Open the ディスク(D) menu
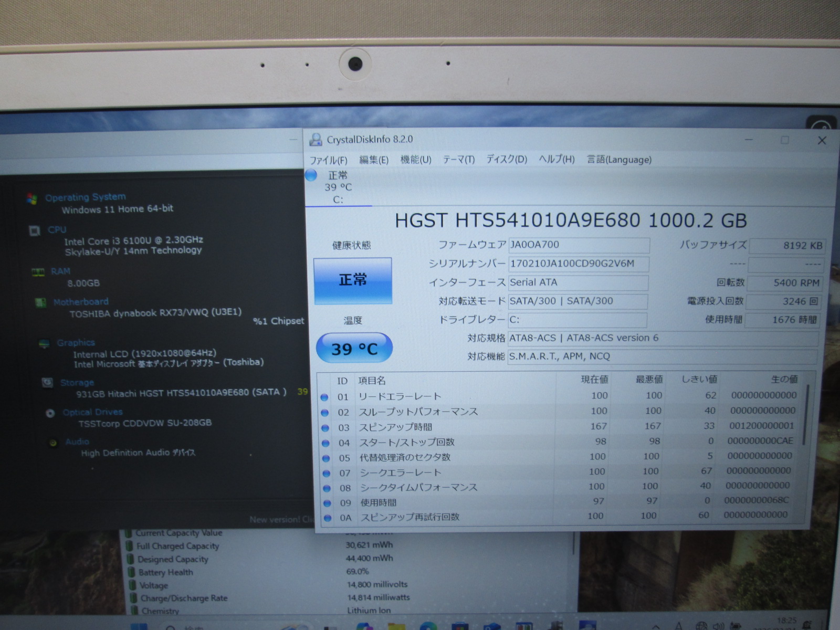The width and height of the screenshot is (840, 630). [x=506, y=160]
